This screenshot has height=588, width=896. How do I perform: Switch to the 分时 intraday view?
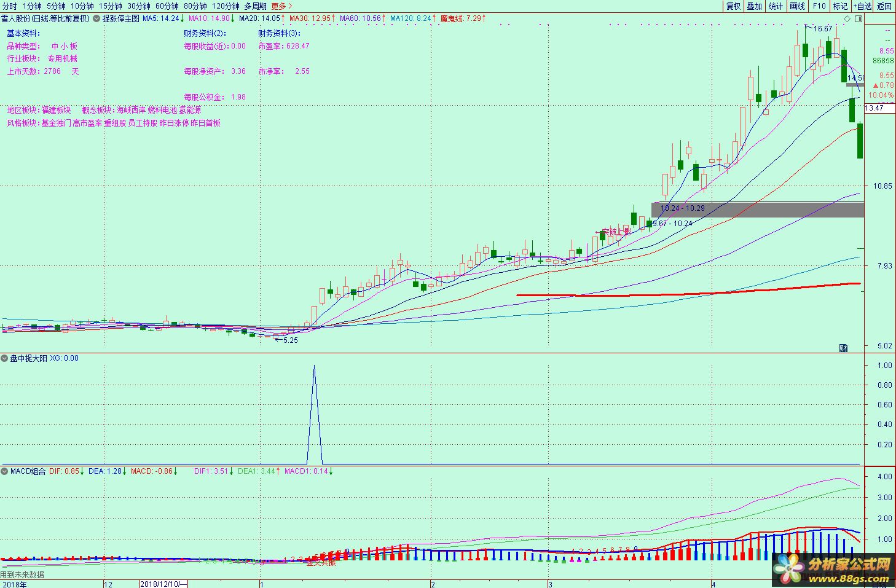tap(9, 6)
